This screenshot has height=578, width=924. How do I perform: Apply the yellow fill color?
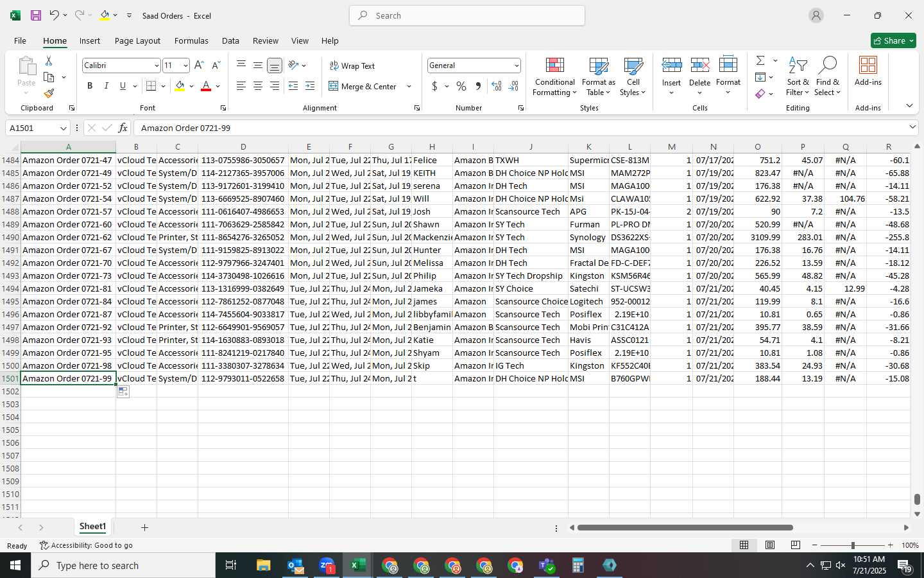coord(180,86)
